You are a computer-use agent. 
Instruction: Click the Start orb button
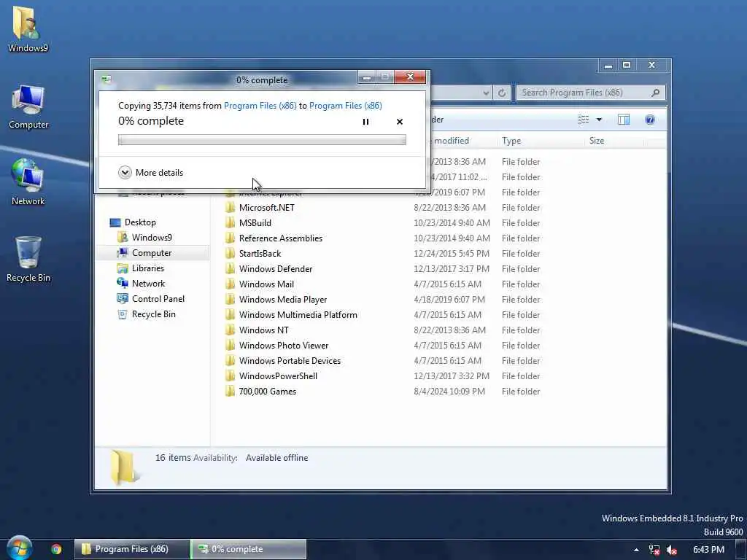(18, 548)
